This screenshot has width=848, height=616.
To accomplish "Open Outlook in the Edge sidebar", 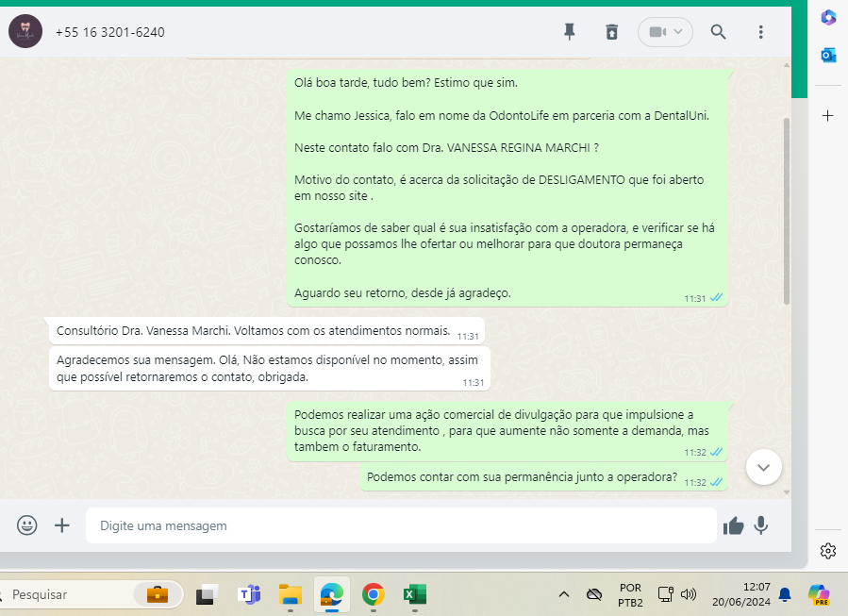I will (x=828, y=55).
